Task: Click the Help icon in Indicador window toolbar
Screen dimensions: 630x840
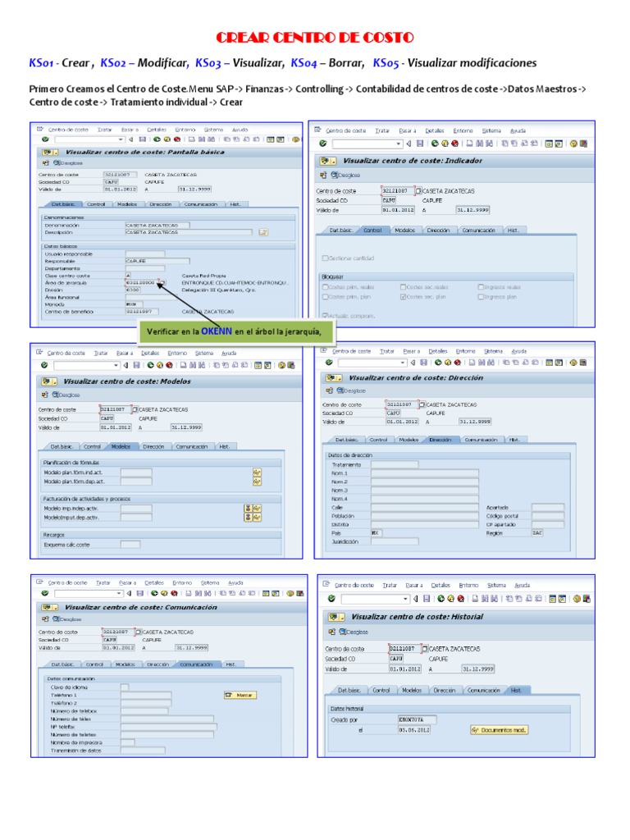Action: (573, 144)
